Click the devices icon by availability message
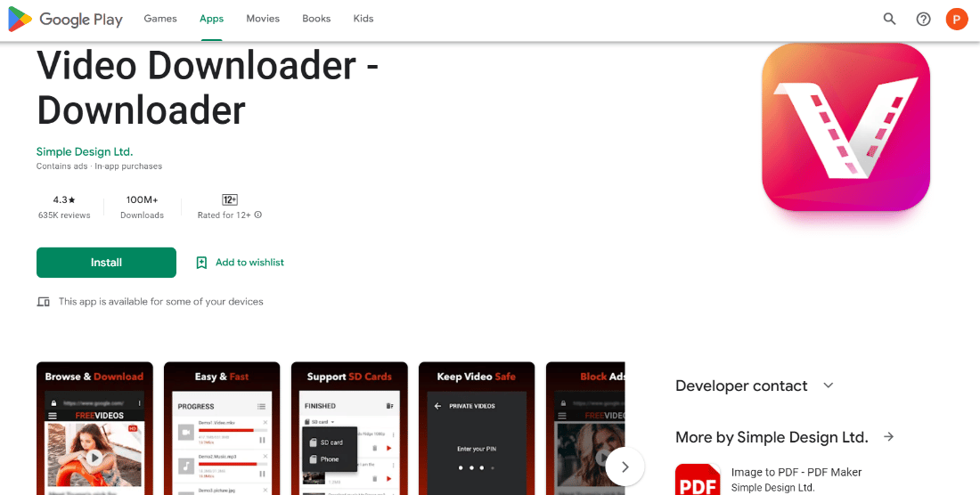Viewport: 980px width, 495px height. (x=43, y=302)
